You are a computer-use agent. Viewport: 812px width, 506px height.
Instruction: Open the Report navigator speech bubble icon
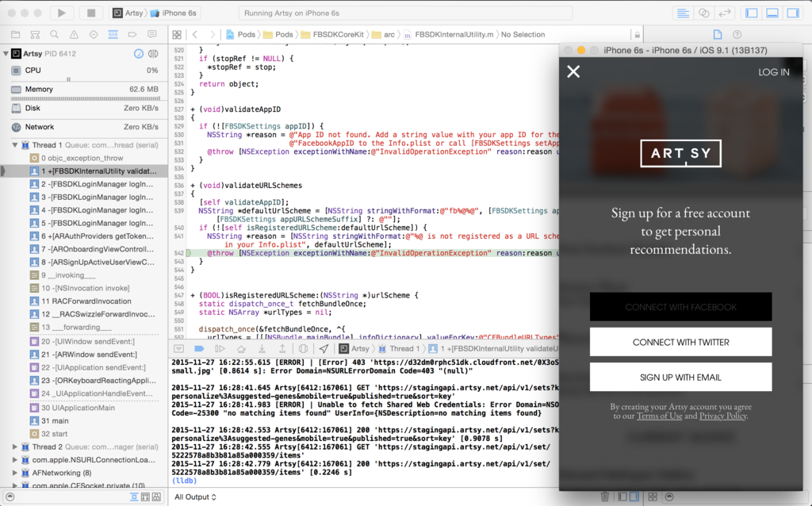coord(151,35)
